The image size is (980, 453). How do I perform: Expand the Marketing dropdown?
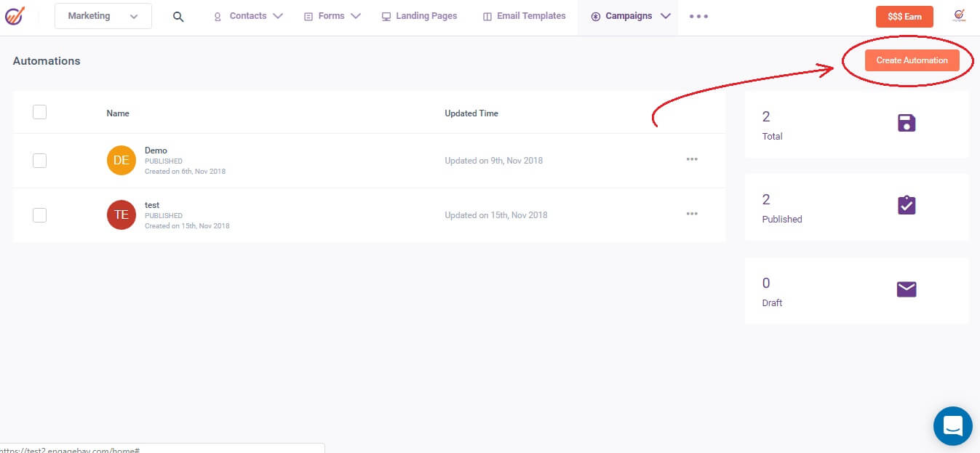[x=103, y=15]
